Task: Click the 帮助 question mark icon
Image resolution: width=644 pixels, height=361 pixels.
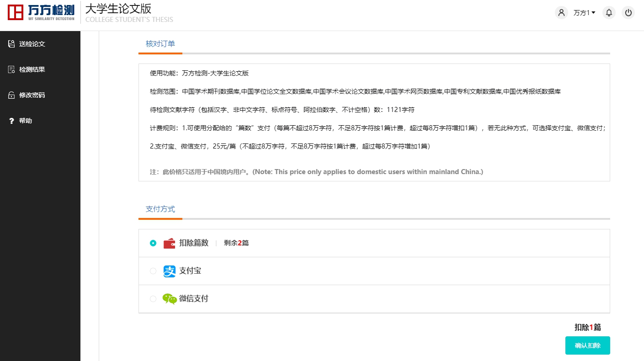Action: 11,121
